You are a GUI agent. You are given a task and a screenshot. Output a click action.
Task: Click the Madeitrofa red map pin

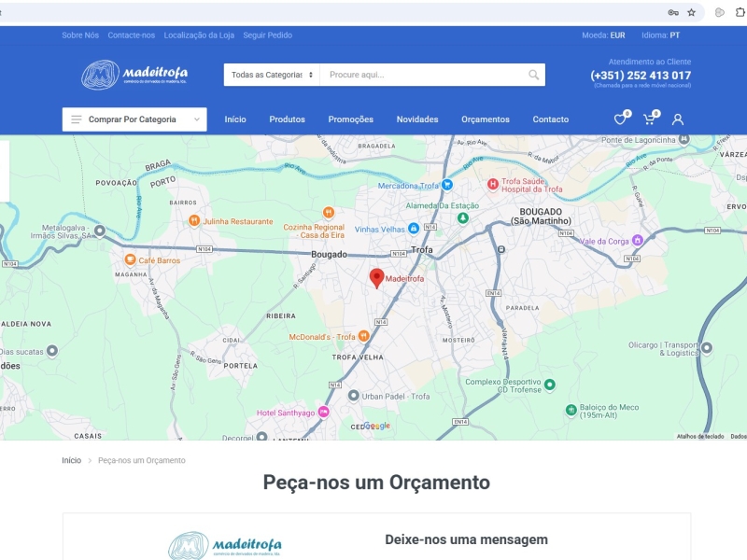point(377,278)
